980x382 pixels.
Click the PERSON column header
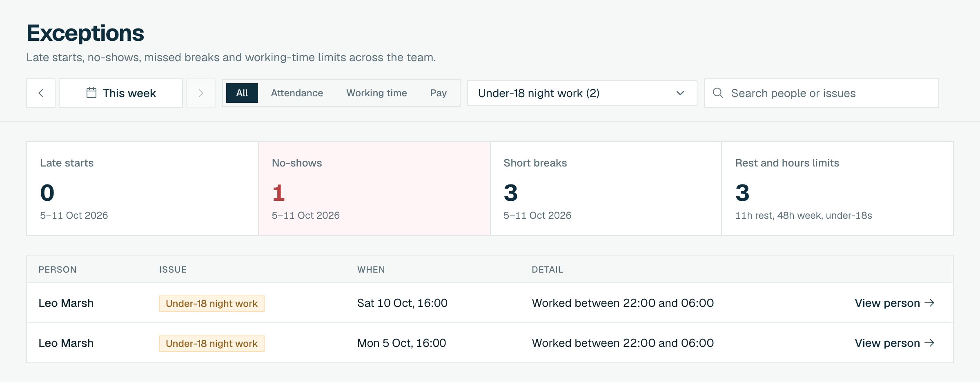pyautogui.click(x=58, y=269)
